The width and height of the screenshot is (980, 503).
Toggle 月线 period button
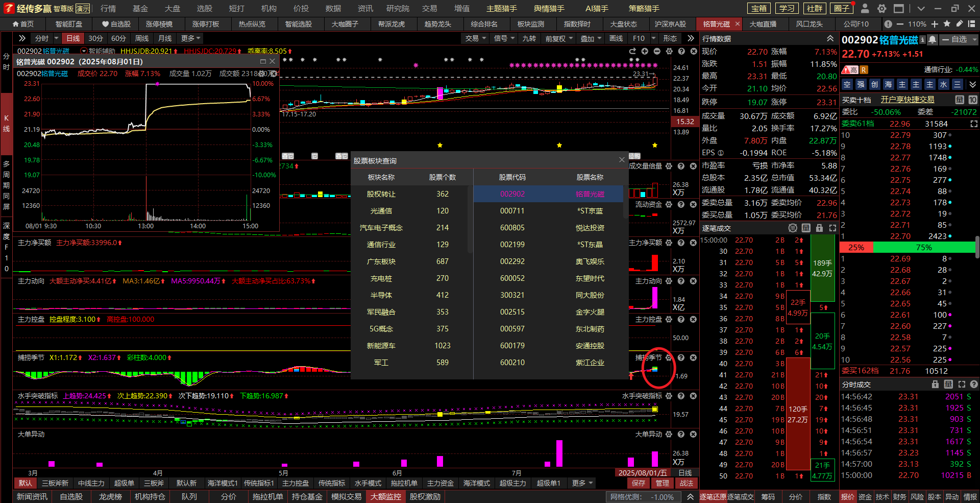tap(165, 38)
